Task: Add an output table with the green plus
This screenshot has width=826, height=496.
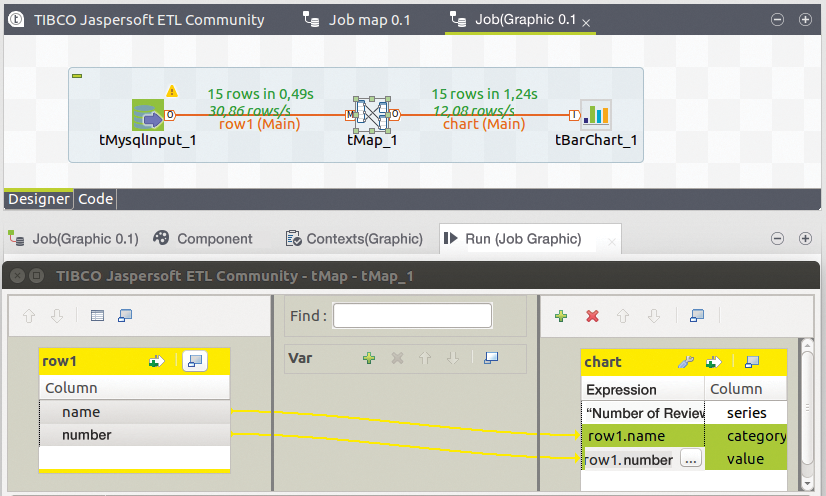Action: 561,316
